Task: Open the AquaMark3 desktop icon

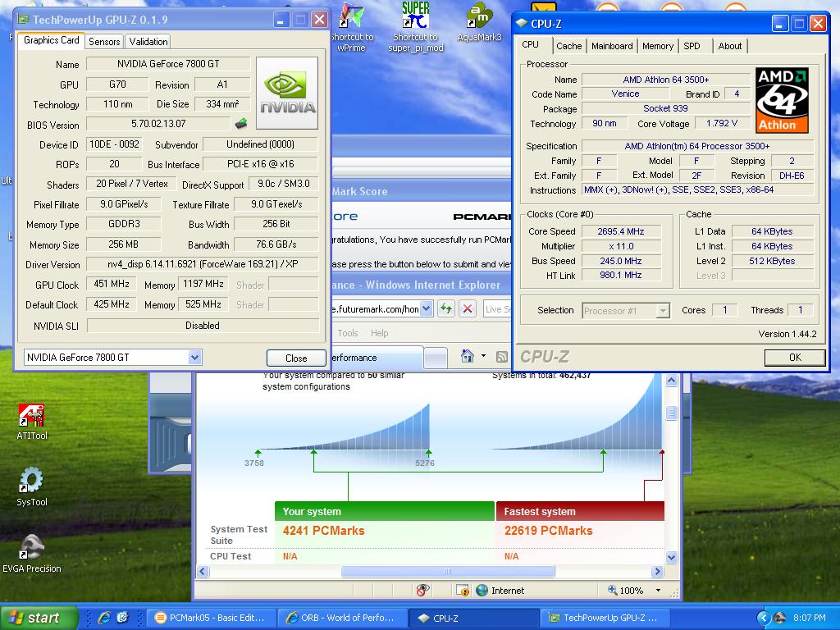Action: (479, 22)
